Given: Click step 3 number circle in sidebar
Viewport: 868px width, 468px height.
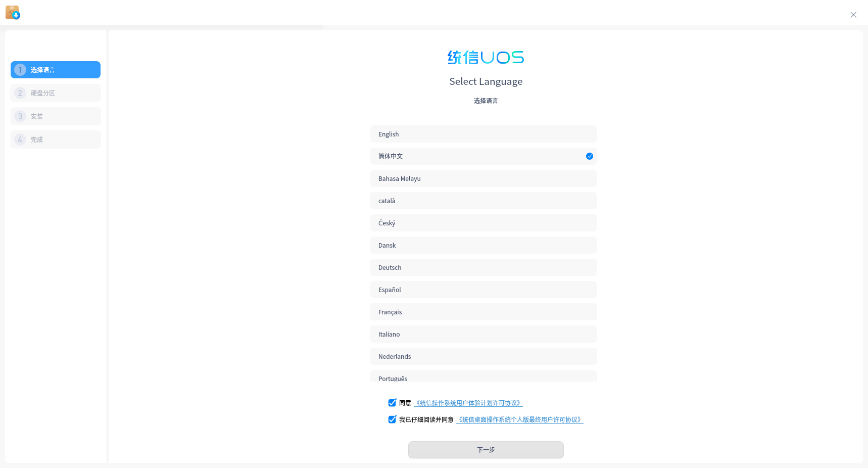Looking at the screenshot, I should click(20, 116).
